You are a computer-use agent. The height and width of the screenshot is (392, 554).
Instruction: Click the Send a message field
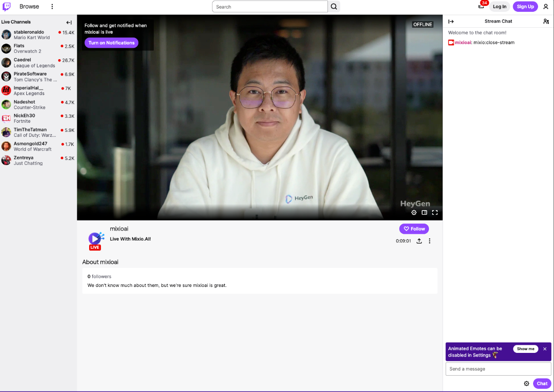(498, 369)
